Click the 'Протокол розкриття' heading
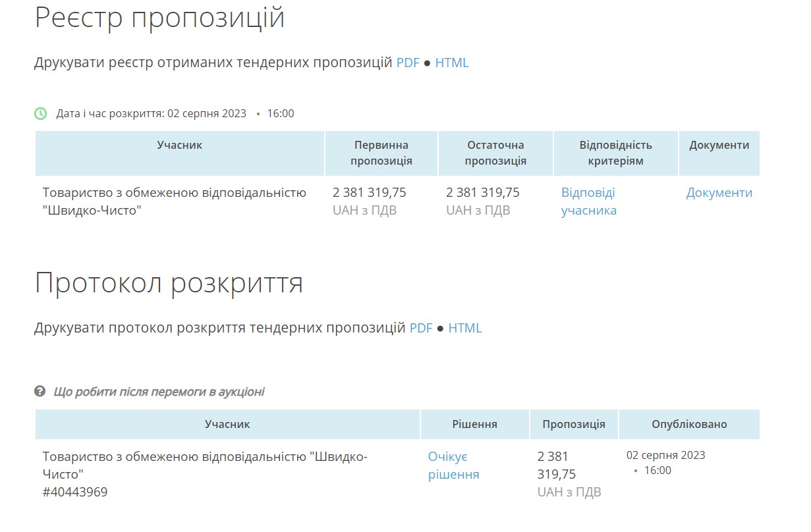 coord(169,282)
